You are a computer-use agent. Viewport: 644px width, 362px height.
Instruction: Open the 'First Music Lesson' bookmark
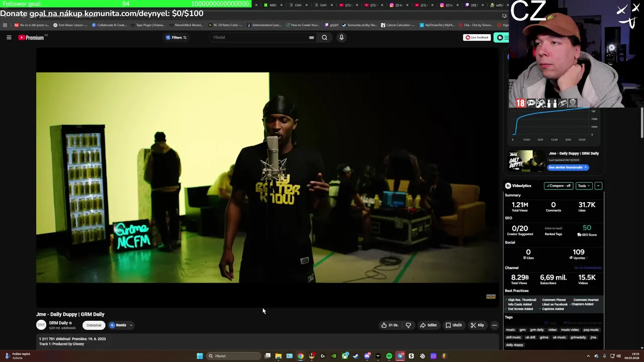[70, 25]
